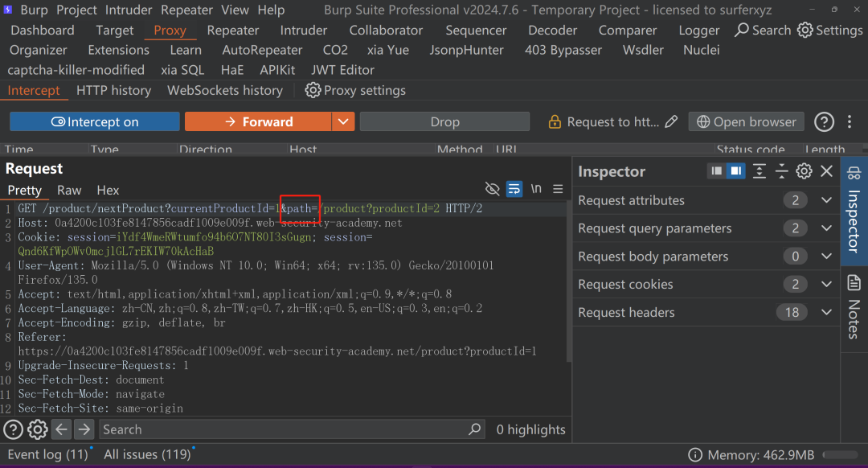Sort by the Direction column header
868x468 pixels.
point(206,150)
